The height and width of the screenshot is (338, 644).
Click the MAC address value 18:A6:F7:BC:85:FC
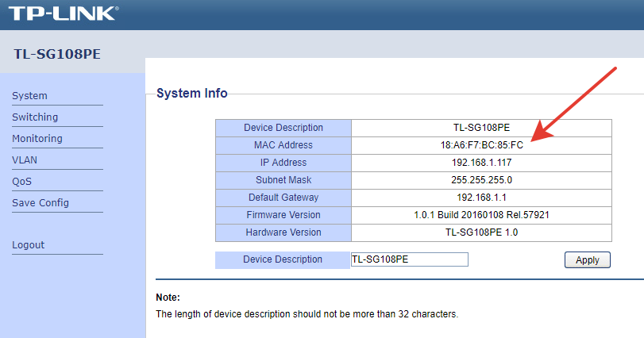pos(481,145)
